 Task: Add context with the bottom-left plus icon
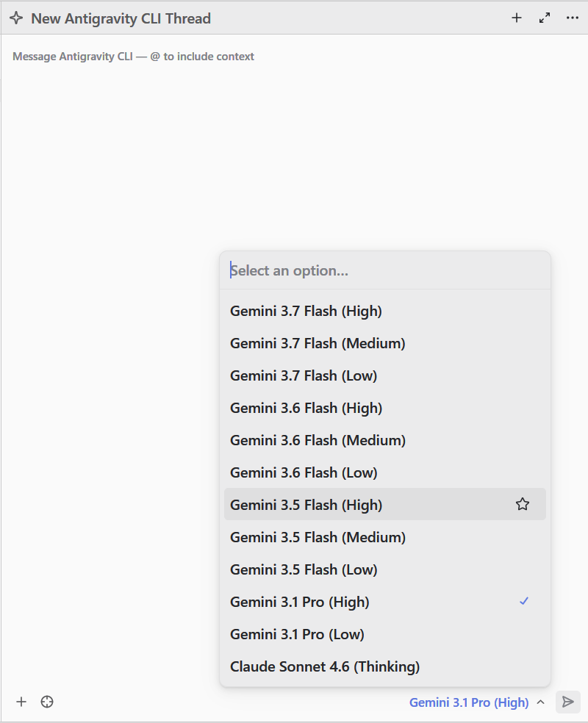point(21,702)
